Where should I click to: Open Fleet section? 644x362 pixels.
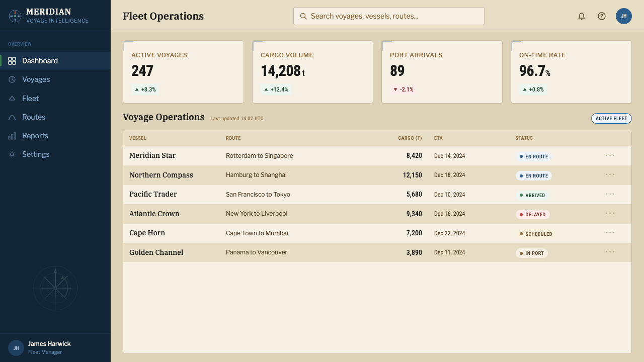tap(55, 99)
